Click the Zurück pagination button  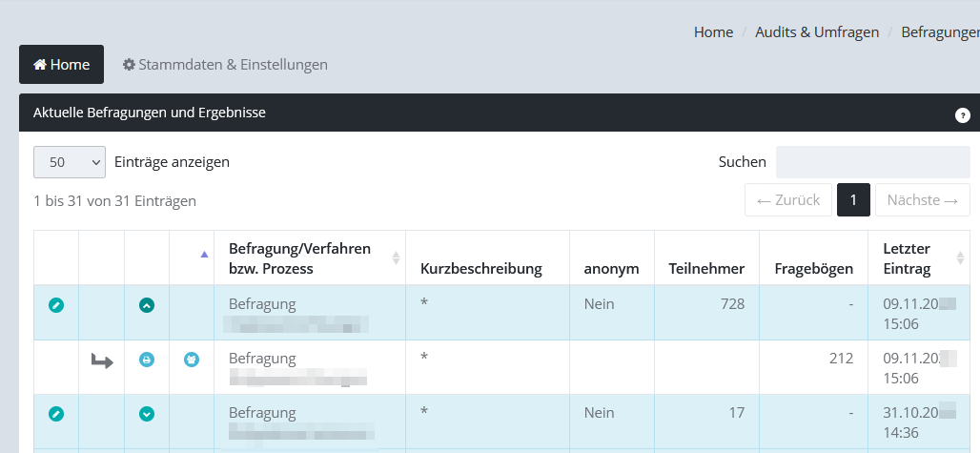(x=787, y=200)
